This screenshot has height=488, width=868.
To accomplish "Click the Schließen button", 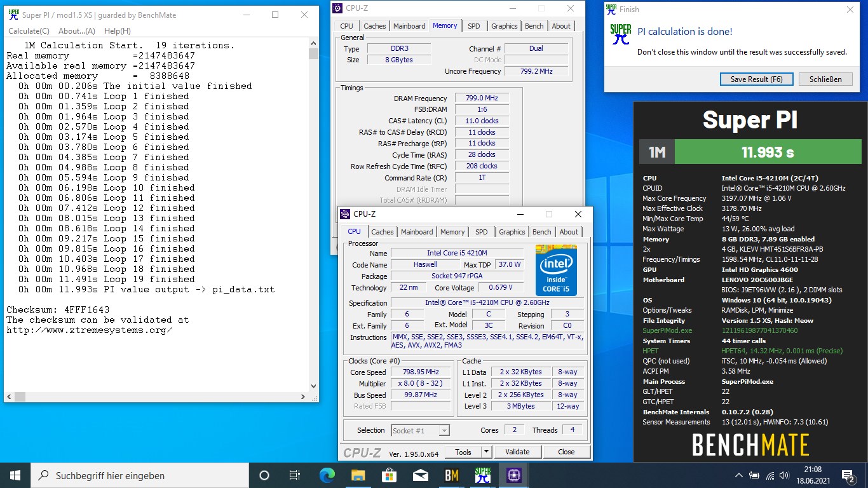I will pos(825,79).
